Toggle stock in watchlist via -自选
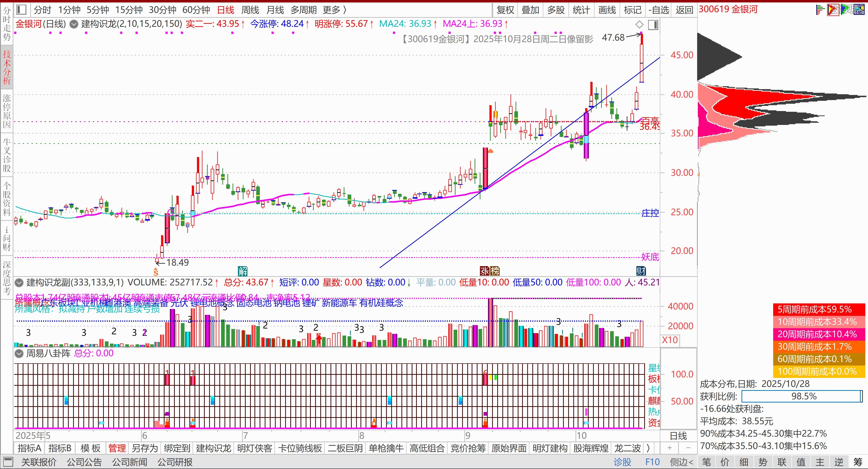The height and width of the screenshot is (469, 868). (x=659, y=10)
